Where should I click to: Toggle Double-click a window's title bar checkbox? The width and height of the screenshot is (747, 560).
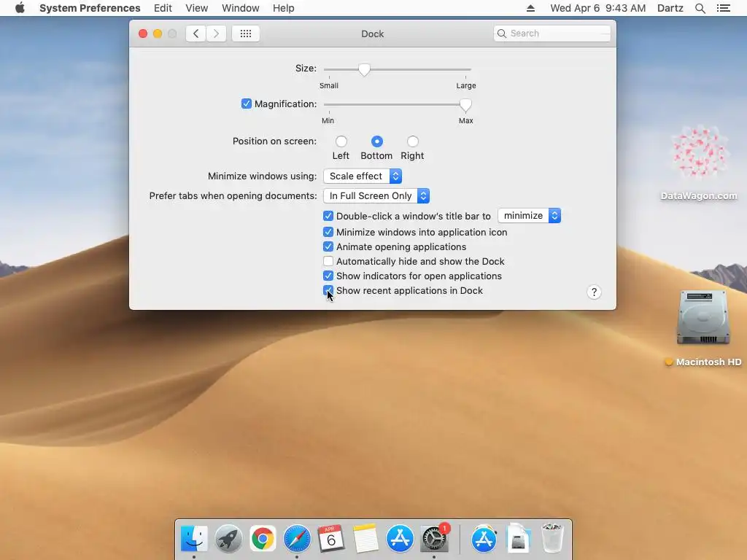(328, 216)
